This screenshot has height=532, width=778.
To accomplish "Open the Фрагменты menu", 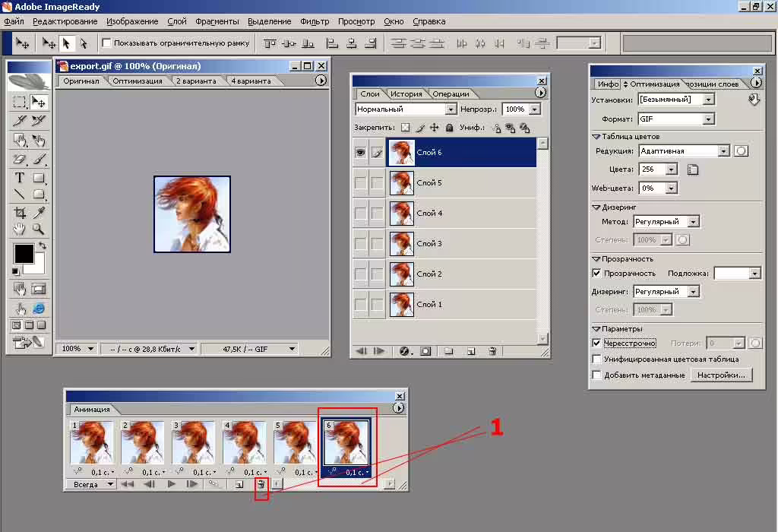I will pyautogui.click(x=217, y=21).
